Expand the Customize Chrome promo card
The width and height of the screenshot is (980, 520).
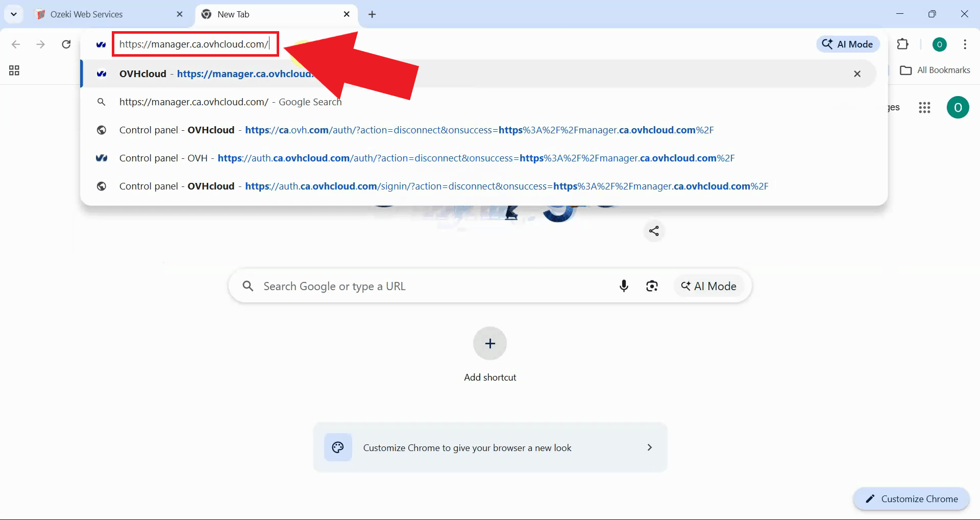[x=649, y=447]
